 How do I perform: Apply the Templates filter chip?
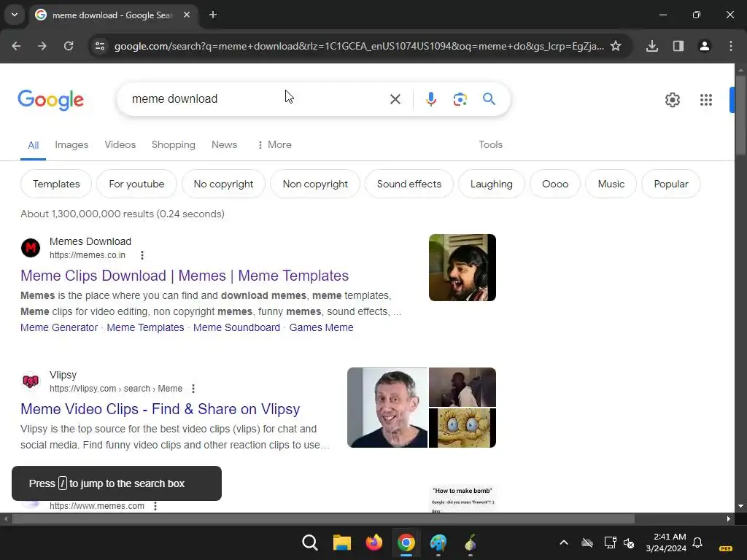56,184
